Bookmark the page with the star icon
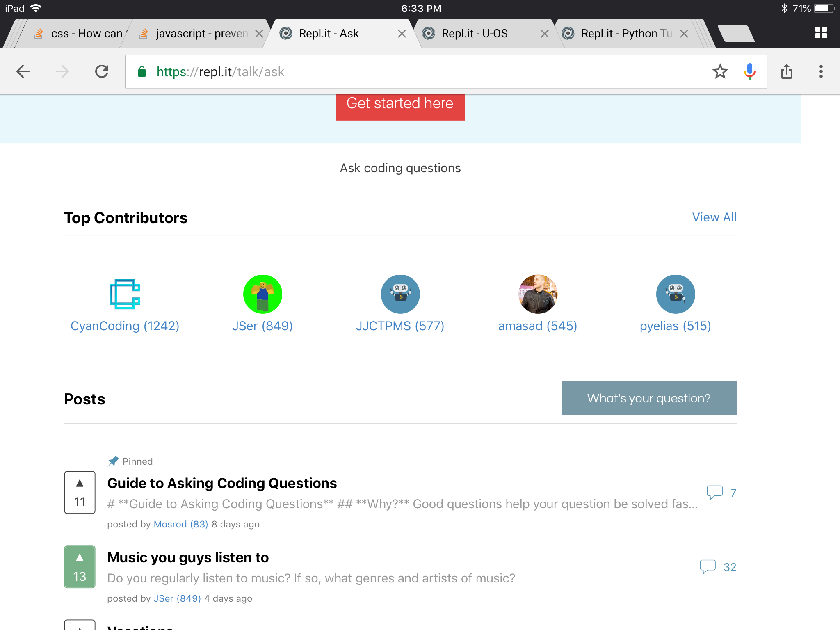This screenshot has height=630, width=840. coord(720,71)
